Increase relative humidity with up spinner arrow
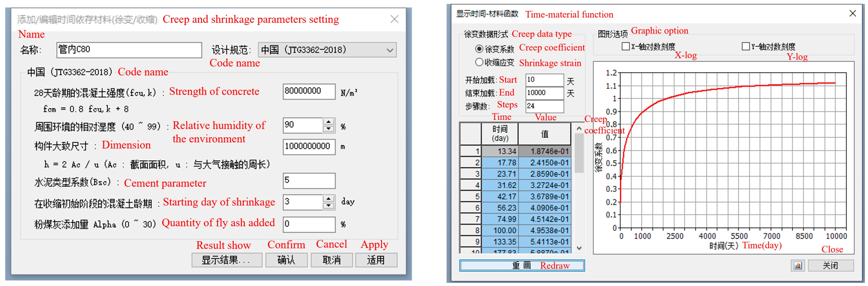Viewport: 868px width, 286px height. [x=328, y=122]
